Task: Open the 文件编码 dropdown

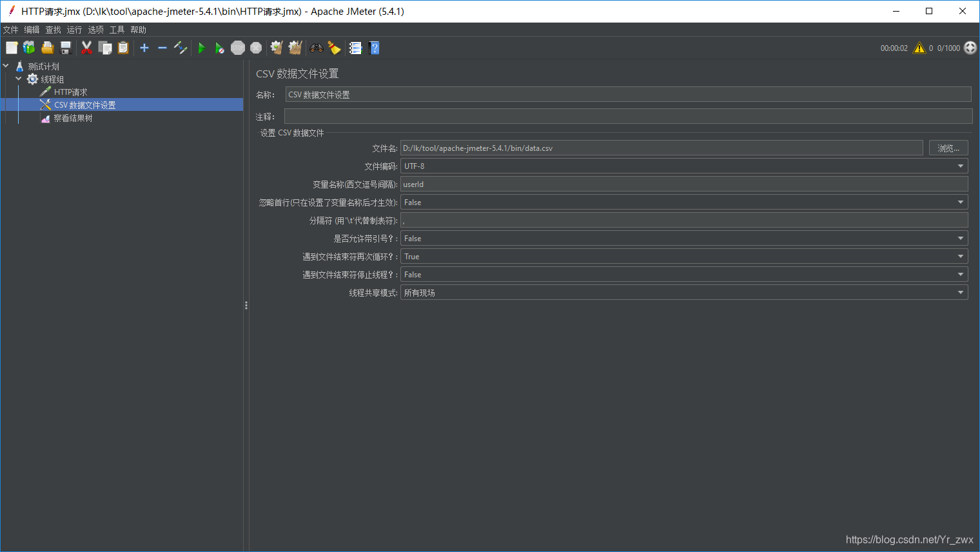Action: click(x=960, y=166)
